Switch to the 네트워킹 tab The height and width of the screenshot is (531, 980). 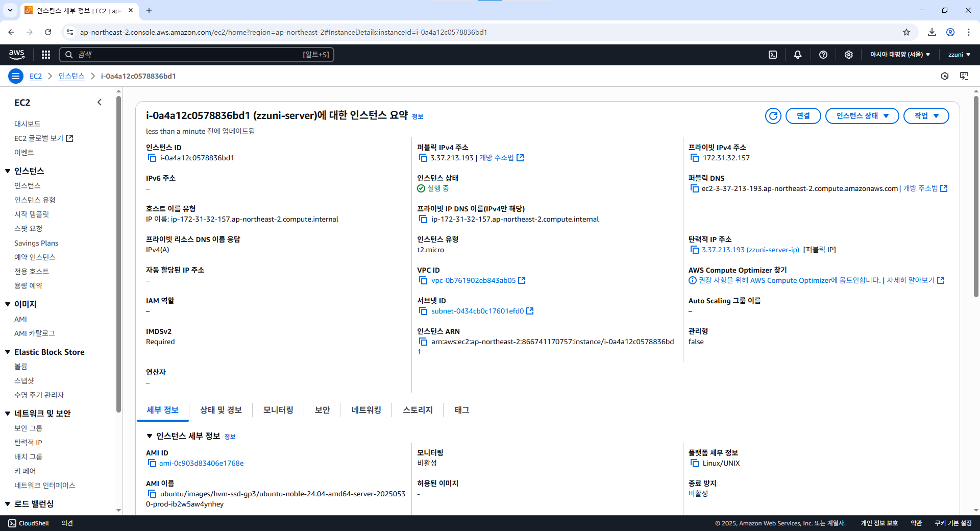[366, 410]
